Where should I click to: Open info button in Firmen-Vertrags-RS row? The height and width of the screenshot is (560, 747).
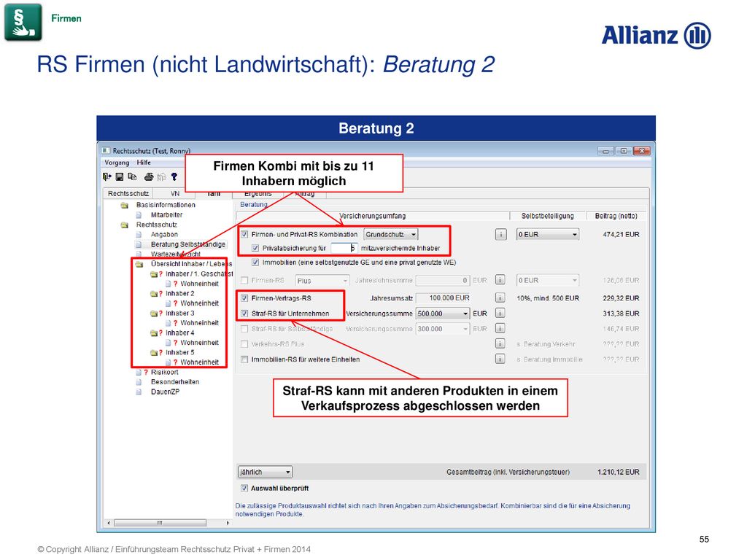(500, 298)
